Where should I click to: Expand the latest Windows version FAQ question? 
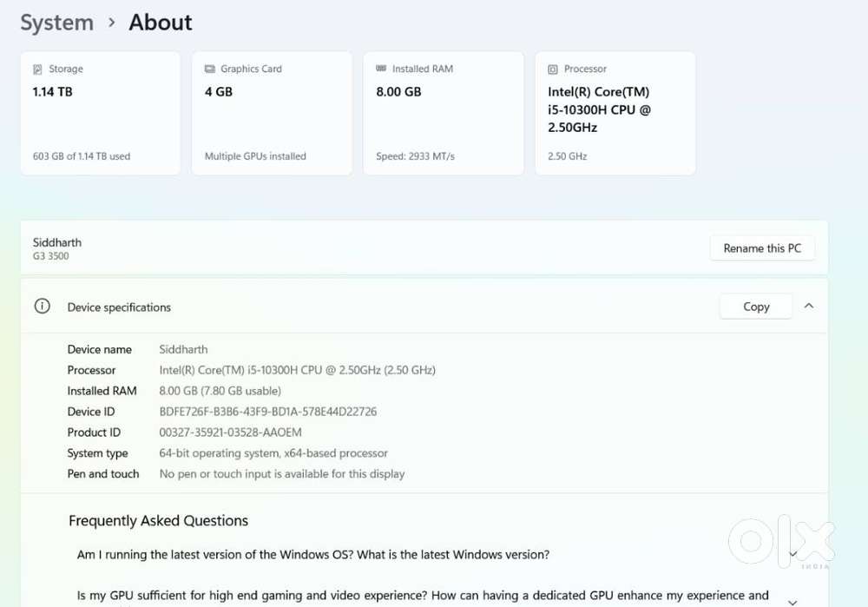click(x=792, y=554)
